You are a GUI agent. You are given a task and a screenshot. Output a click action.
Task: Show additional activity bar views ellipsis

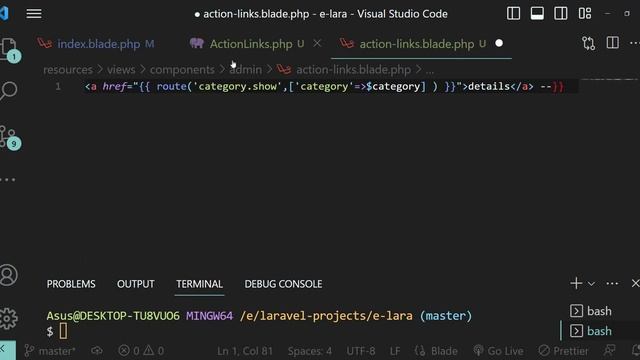(7, 180)
